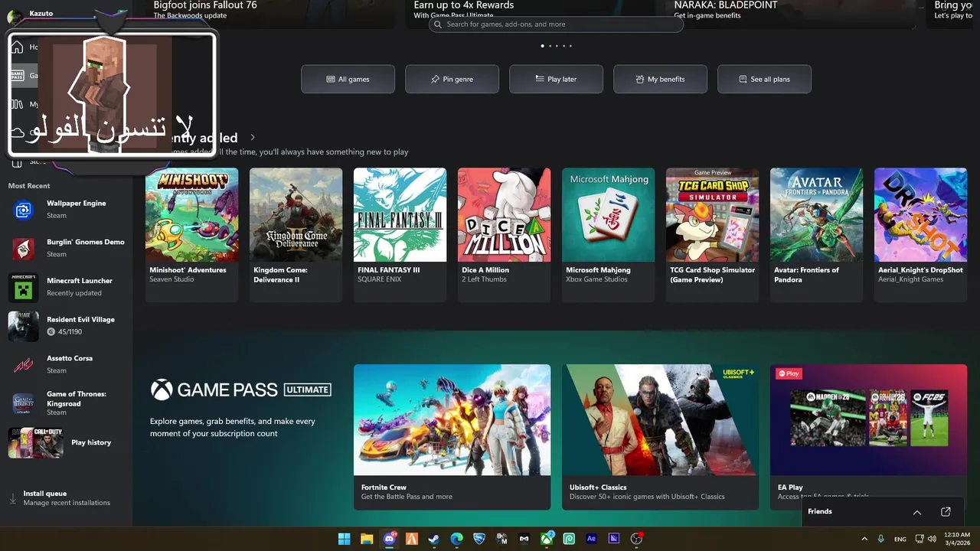Open Aerial_Knight's DropShot game card
Viewport: 980px width, 551px height.
point(920,234)
